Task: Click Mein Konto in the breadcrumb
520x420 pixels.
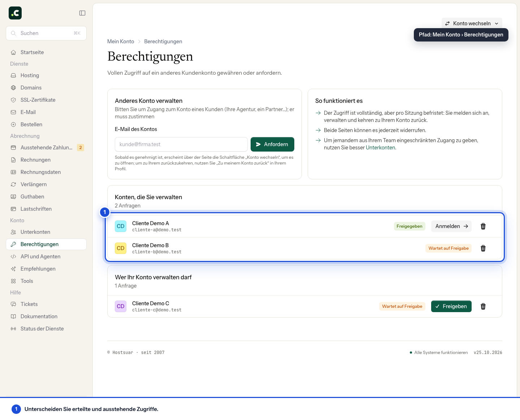Action: [121, 41]
